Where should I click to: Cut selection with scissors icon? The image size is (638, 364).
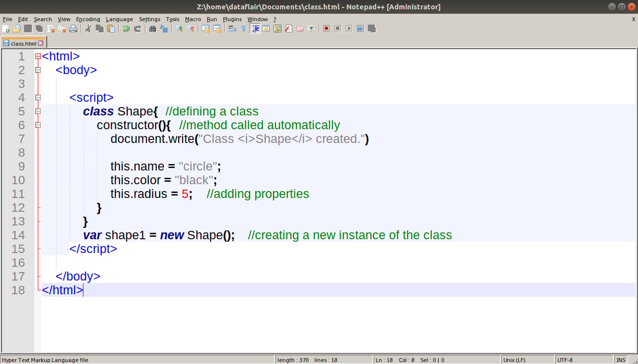click(x=88, y=28)
